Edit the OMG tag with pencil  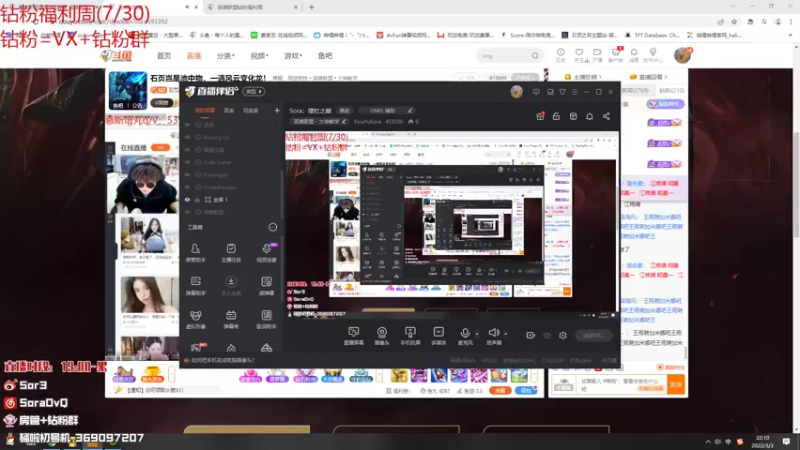(x=410, y=110)
